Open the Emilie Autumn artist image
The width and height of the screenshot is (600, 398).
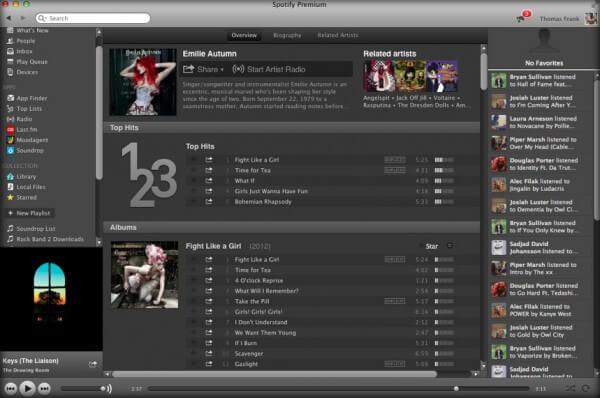143,82
